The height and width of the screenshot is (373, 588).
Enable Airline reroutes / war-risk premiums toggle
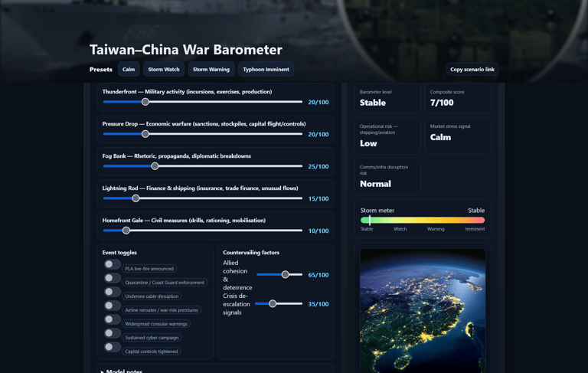pyautogui.click(x=112, y=306)
